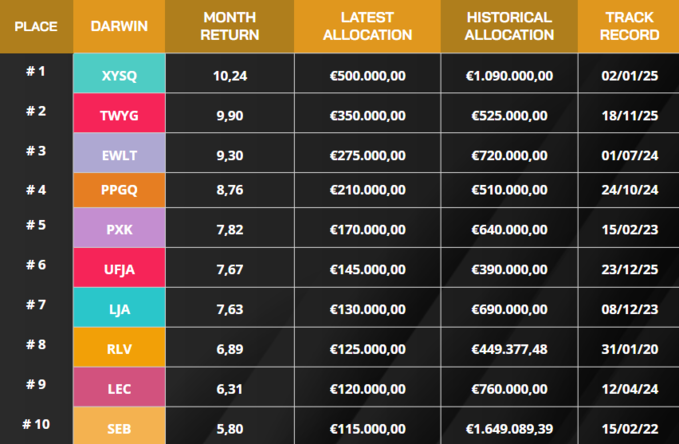679x444 pixels.
Task: Click the TRACK RECORD column header
Action: (629, 26)
